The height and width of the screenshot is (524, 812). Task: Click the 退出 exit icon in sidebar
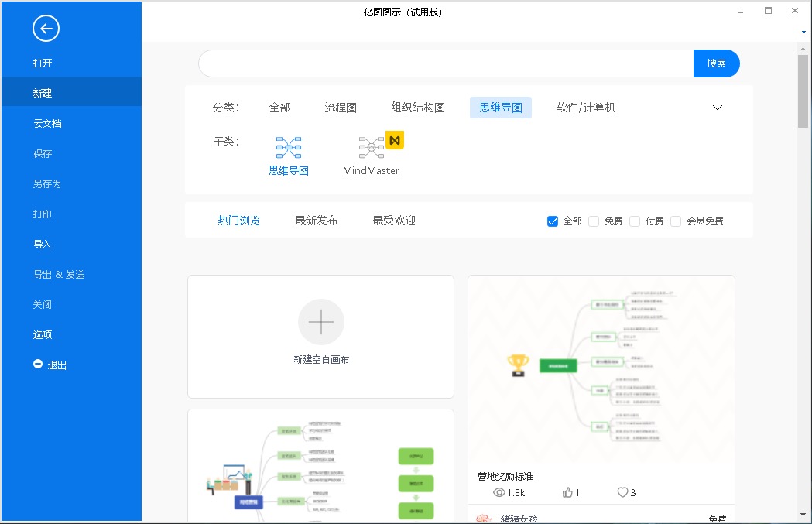[x=38, y=364]
